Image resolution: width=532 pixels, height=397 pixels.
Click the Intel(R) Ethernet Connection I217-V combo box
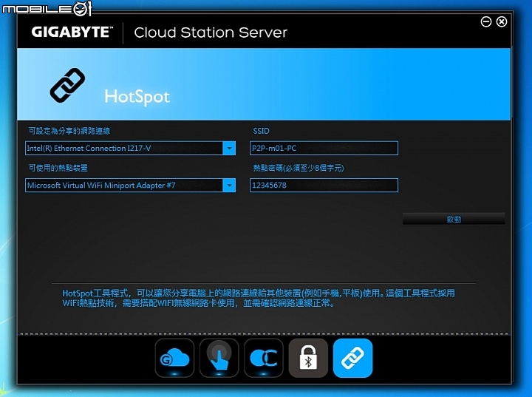[x=130, y=149]
